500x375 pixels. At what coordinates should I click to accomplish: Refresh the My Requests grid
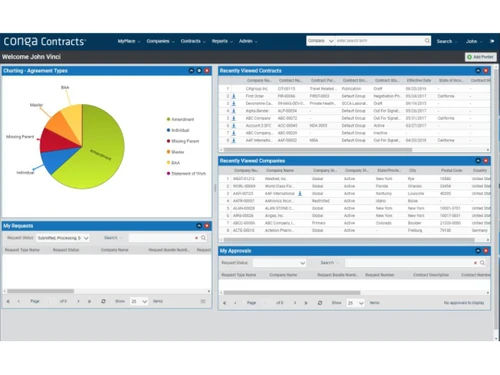point(103,301)
